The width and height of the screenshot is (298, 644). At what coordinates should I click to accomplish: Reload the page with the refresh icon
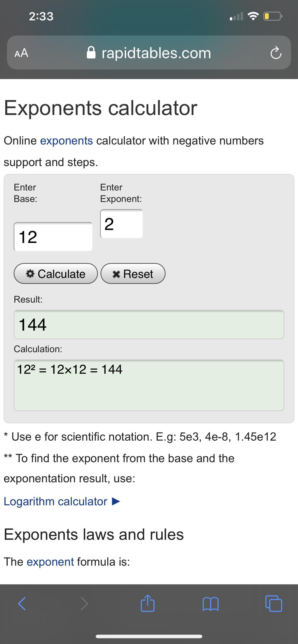click(276, 53)
